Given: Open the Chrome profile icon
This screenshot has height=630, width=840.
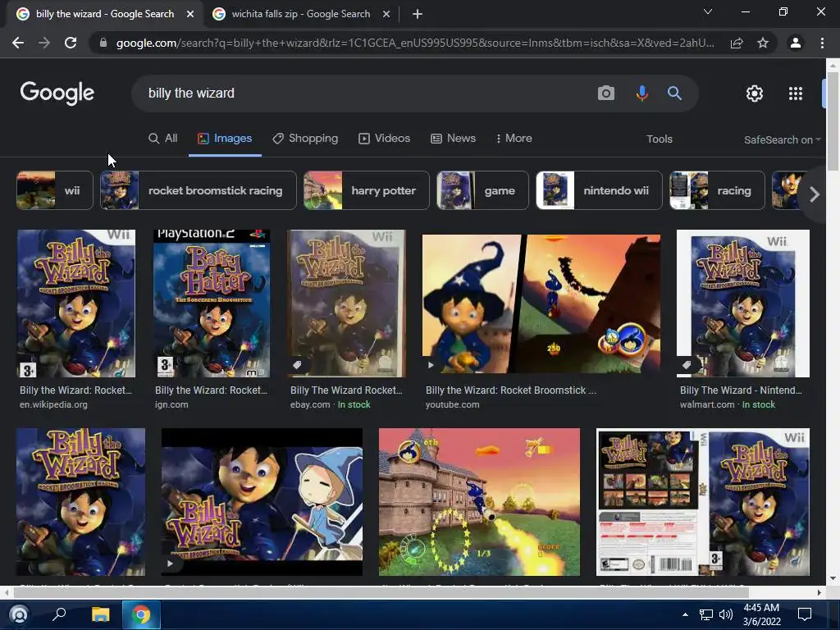Looking at the screenshot, I should point(796,43).
